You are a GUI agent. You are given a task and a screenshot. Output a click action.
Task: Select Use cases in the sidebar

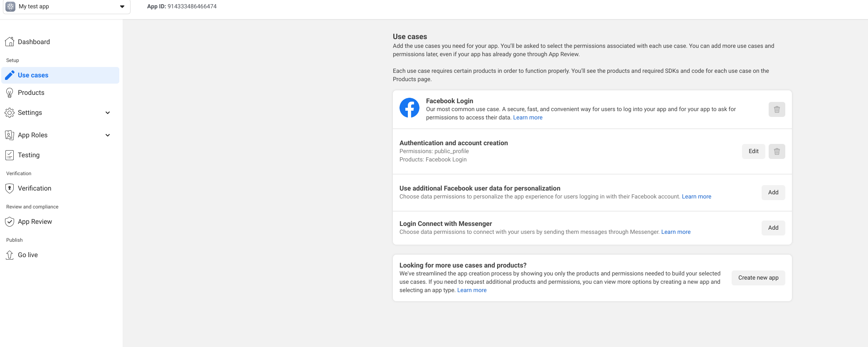tap(33, 75)
